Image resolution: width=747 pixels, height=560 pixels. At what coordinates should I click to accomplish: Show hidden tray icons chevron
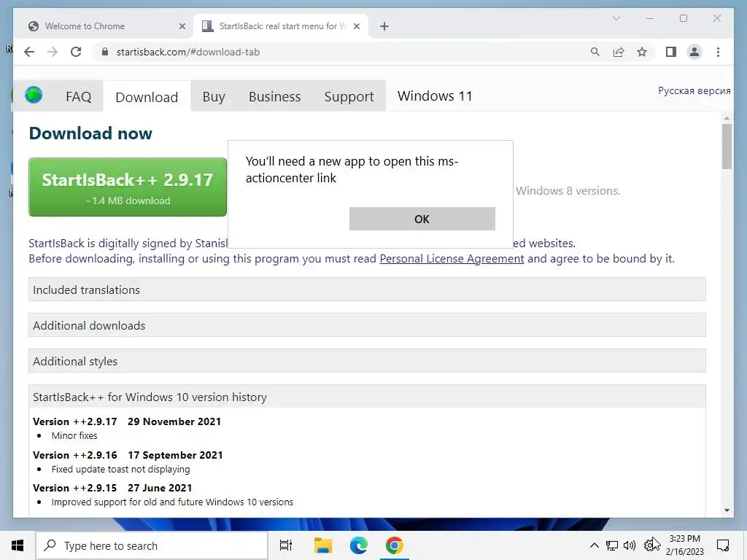594,545
